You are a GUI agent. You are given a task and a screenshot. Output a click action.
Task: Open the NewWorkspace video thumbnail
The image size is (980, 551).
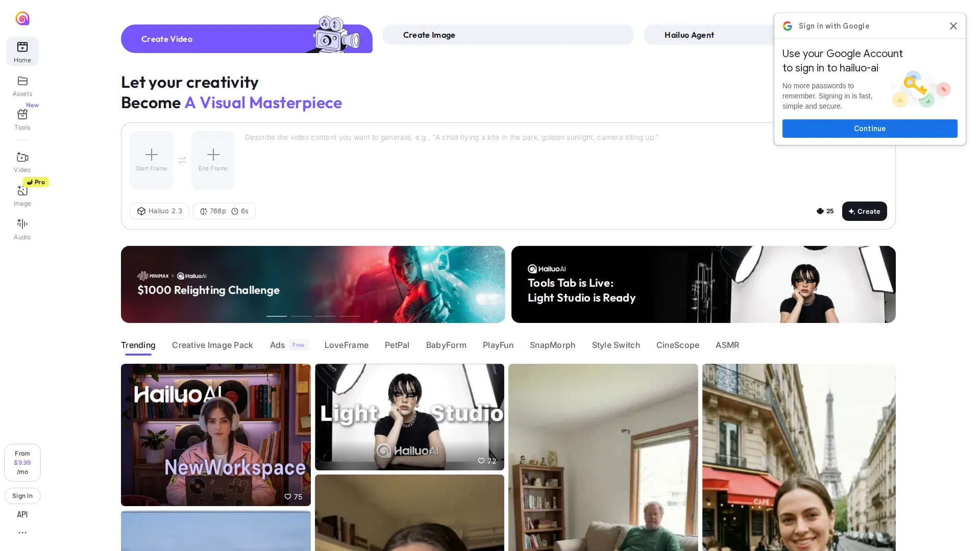[216, 435]
